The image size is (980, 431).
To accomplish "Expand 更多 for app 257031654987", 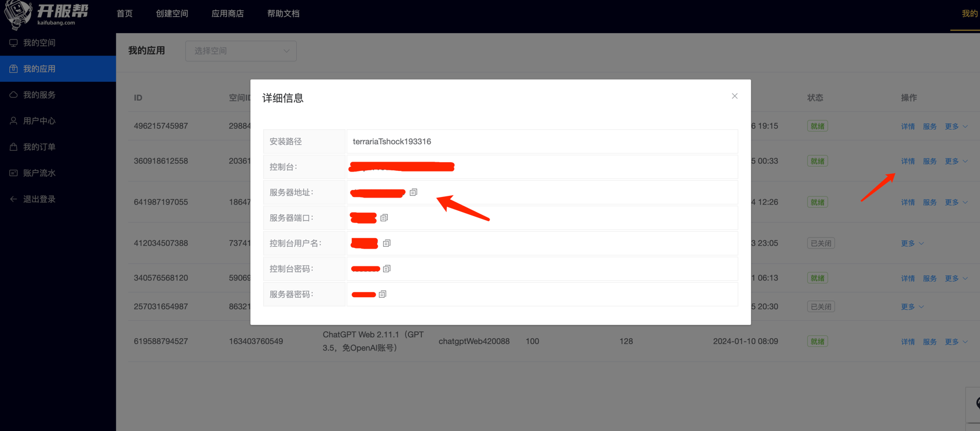I will click(912, 306).
